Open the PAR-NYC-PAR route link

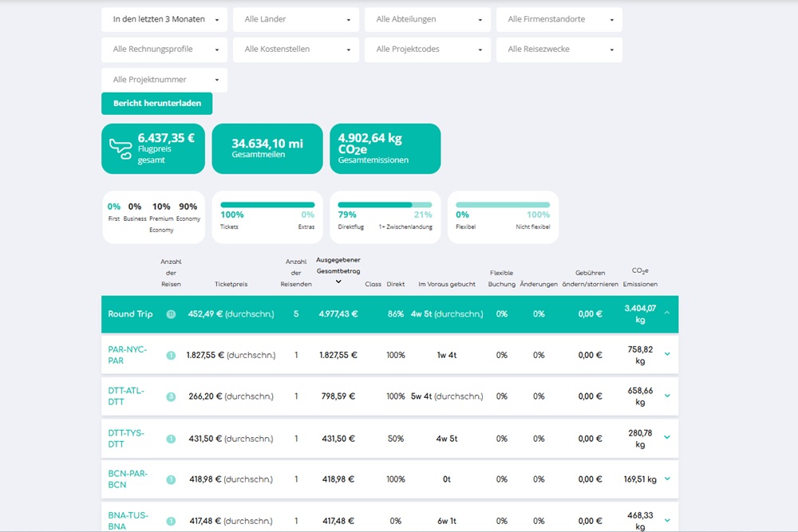[127, 355]
